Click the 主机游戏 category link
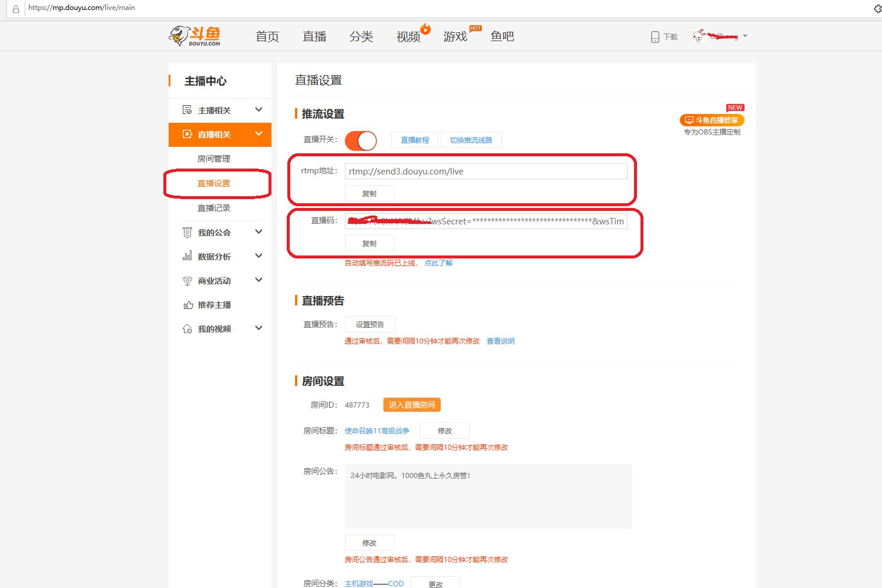The image size is (882, 588). click(359, 583)
